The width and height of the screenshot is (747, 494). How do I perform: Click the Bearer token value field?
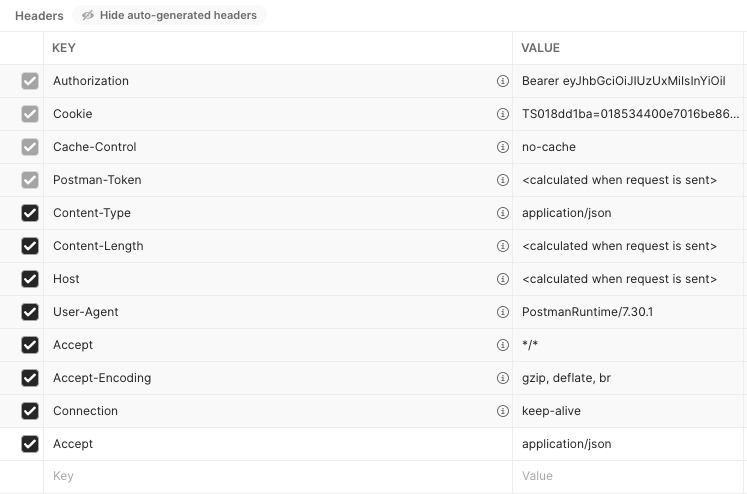[x=628, y=81]
